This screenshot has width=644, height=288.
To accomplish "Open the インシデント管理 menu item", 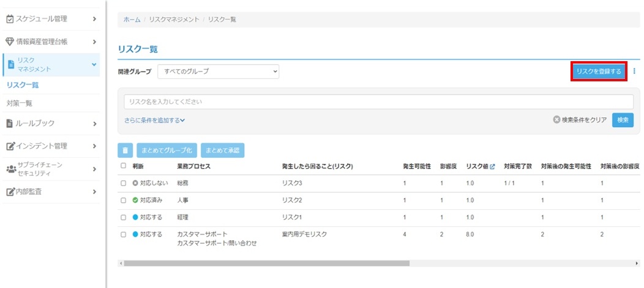I will click(x=51, y=146).
